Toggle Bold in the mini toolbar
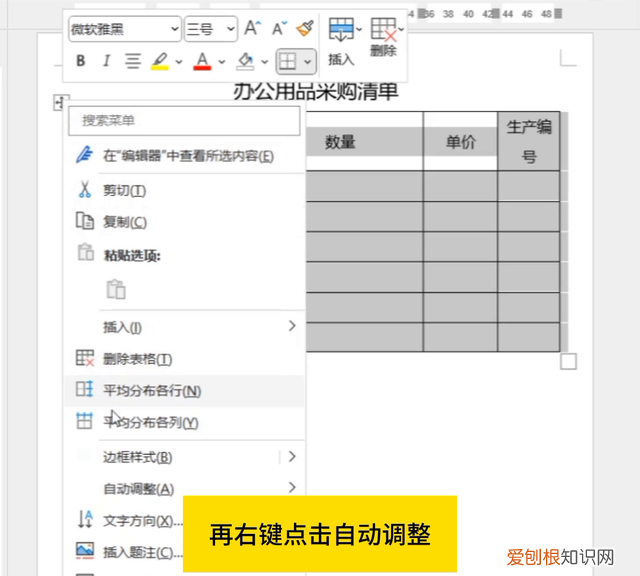This screenshot has width=640, height=576. tap(81, 61)
